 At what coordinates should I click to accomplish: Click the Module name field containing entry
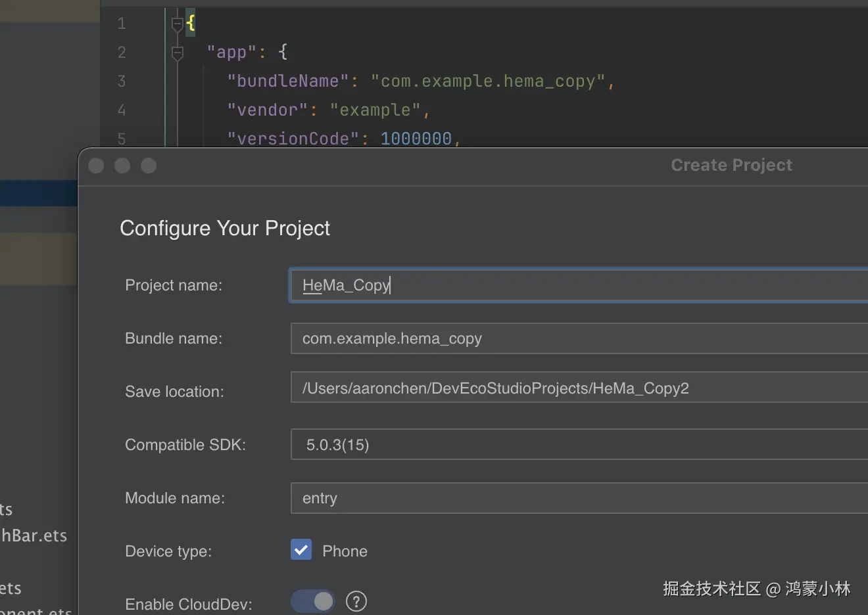(579, 498)
